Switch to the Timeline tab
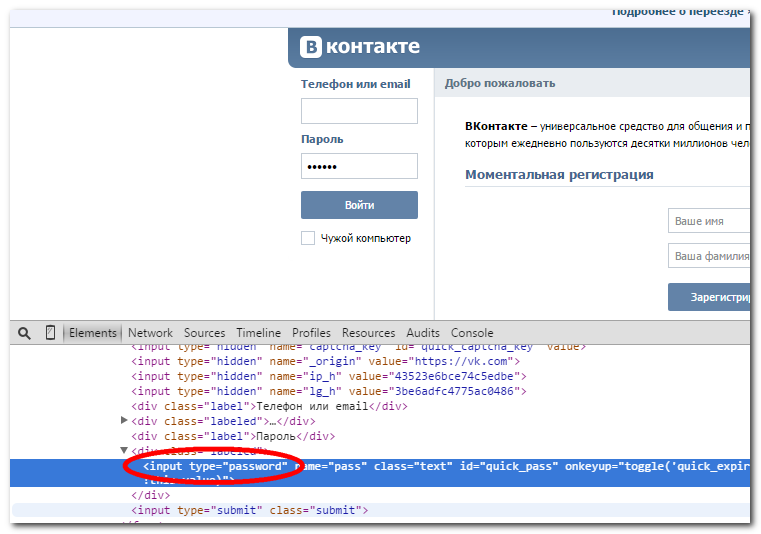 tap(259, 333)
